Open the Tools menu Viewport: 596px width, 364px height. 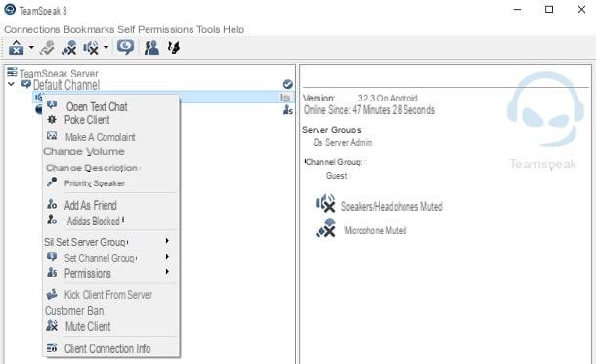208,29
